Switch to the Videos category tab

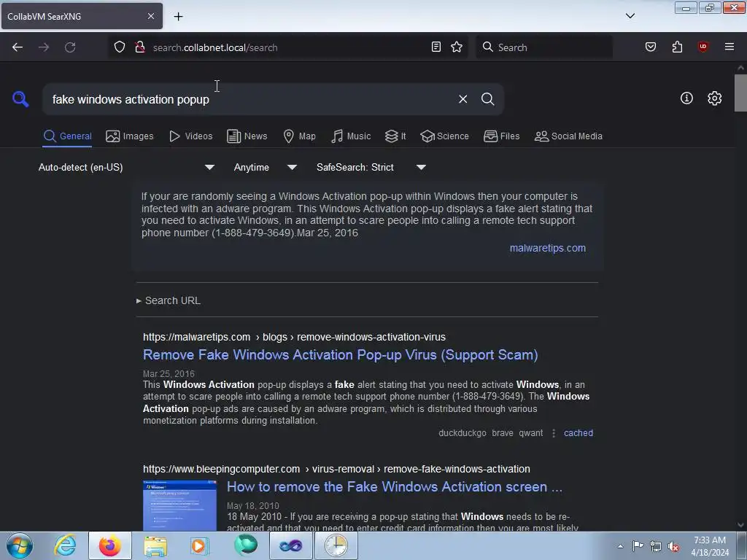tap(191, 136)
